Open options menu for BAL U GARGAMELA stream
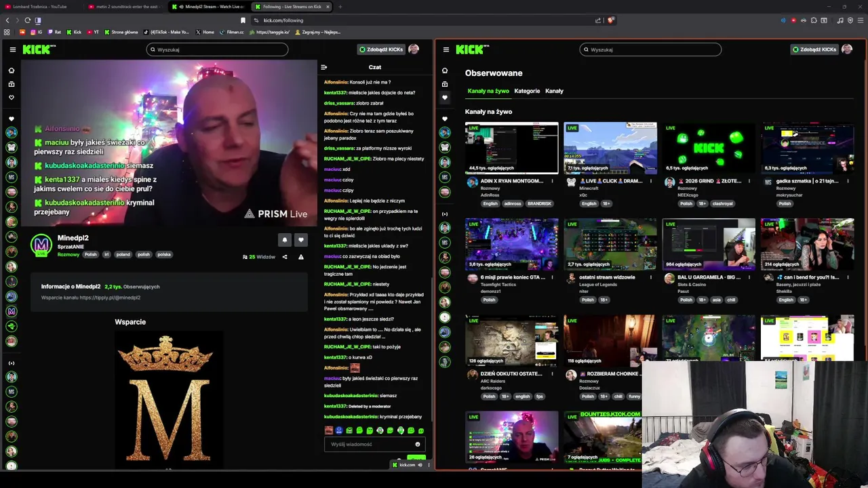 click(x=749, y=277)
